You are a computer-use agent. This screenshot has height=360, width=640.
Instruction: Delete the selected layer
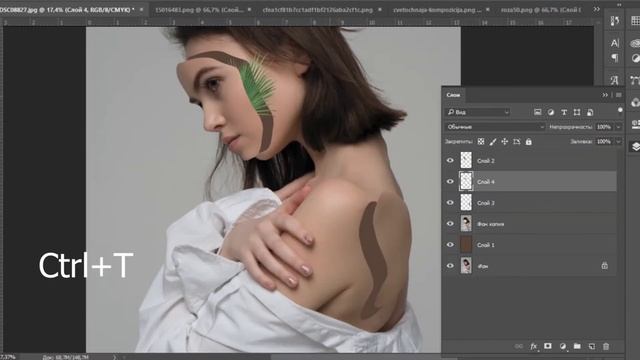tap(606, 346)
